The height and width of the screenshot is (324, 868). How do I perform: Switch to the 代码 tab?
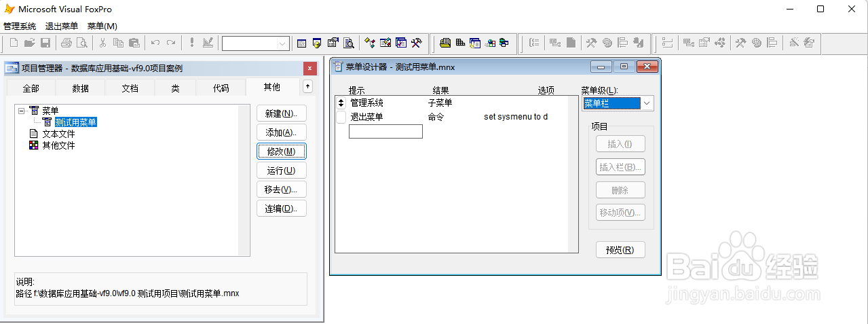tap(221, 88)
